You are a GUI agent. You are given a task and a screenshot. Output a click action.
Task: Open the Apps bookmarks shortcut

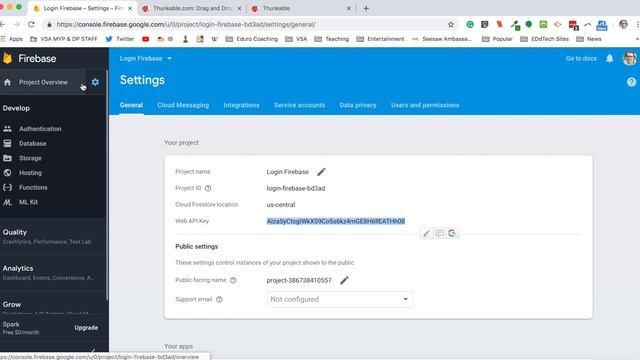(11, 39)
